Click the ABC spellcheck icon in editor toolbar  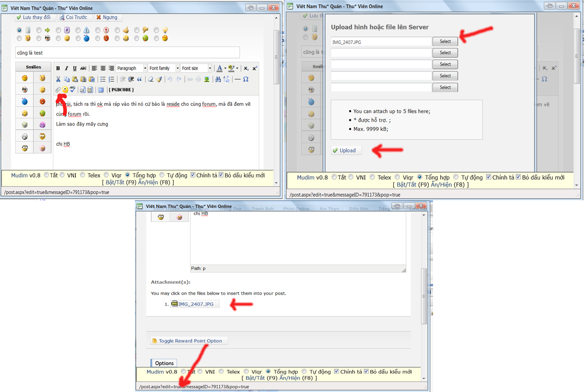point(73,89)
